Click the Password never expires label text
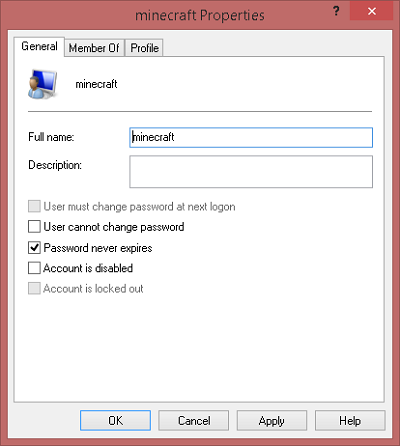Screen dimensions: 400x446 coord(98,248)
